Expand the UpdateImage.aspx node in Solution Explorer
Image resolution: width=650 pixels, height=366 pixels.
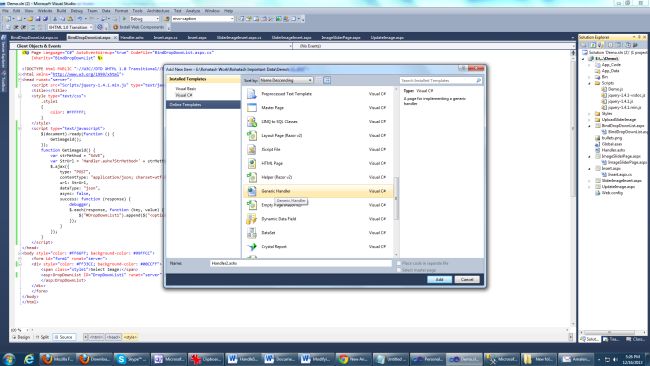click(589, 187)
